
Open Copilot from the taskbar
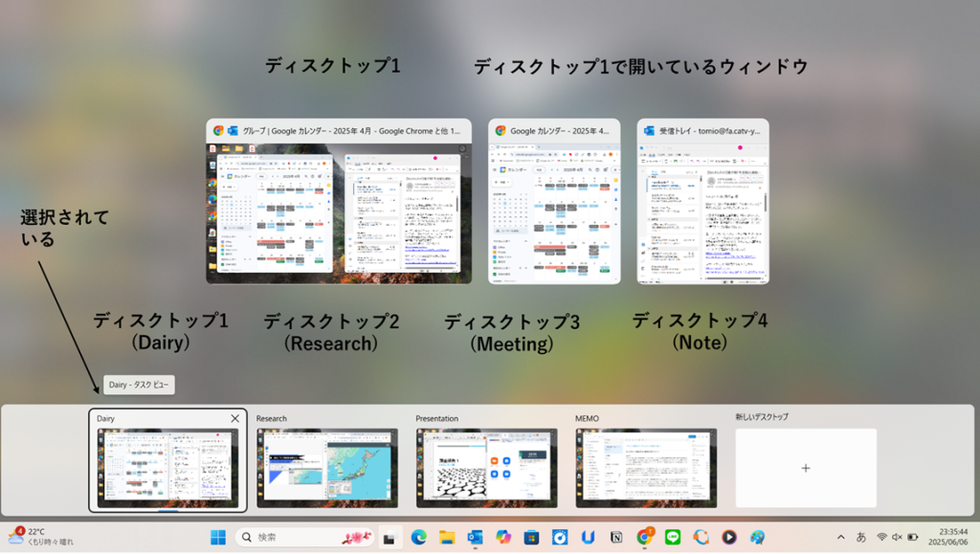click(x=503, y=537)
